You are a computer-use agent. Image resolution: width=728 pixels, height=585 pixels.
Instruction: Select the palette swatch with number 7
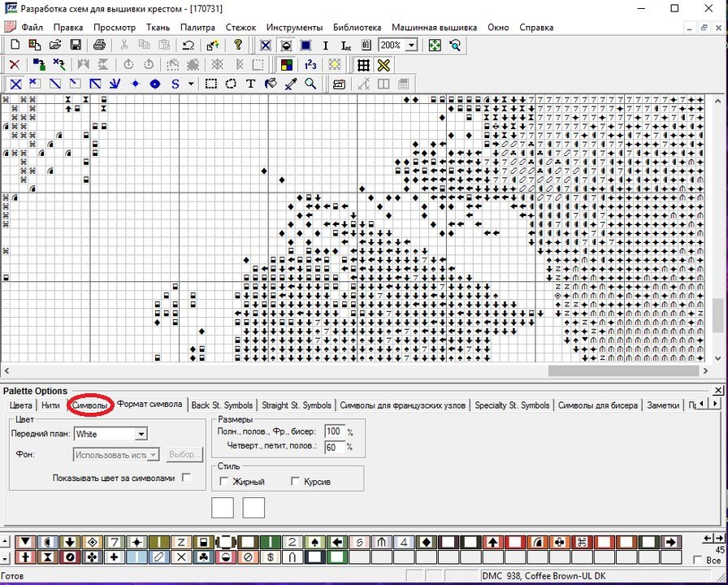(x=115, y=542)
